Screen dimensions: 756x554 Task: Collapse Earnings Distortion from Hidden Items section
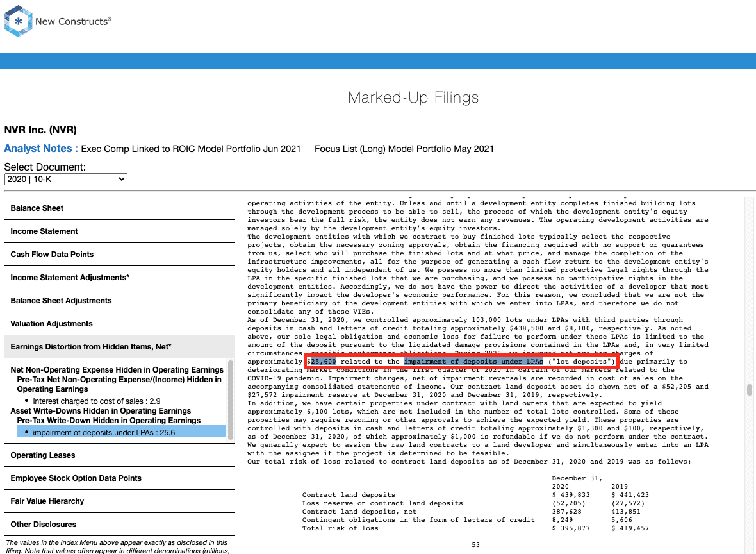pos(120,347)
